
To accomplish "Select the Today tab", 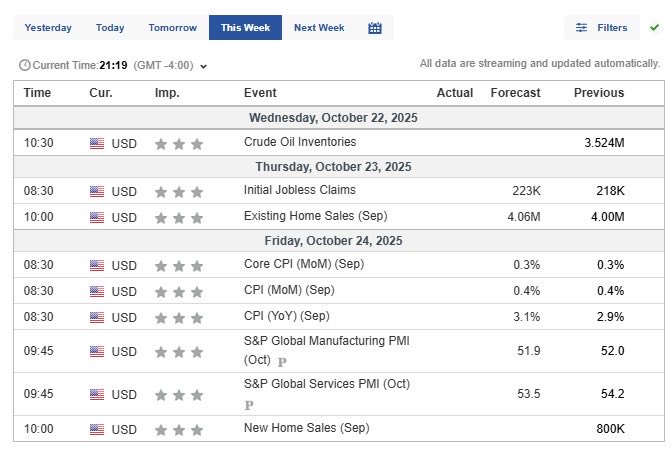I will 110,28.
